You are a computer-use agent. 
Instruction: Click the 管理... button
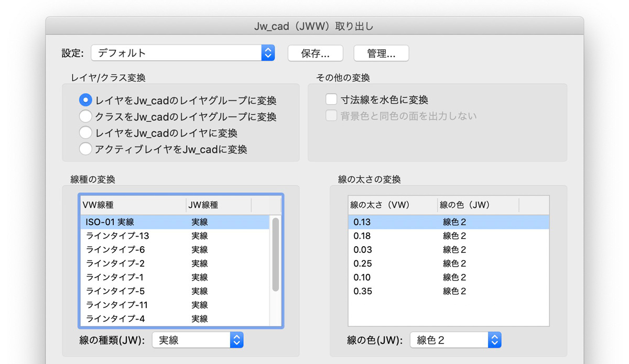tap(381, 53)
